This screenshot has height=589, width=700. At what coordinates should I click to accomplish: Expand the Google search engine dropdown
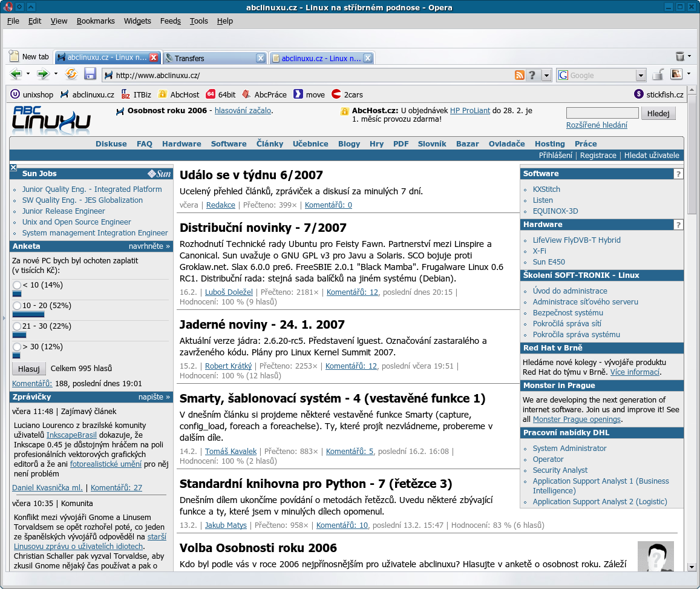tap(641, 76)
